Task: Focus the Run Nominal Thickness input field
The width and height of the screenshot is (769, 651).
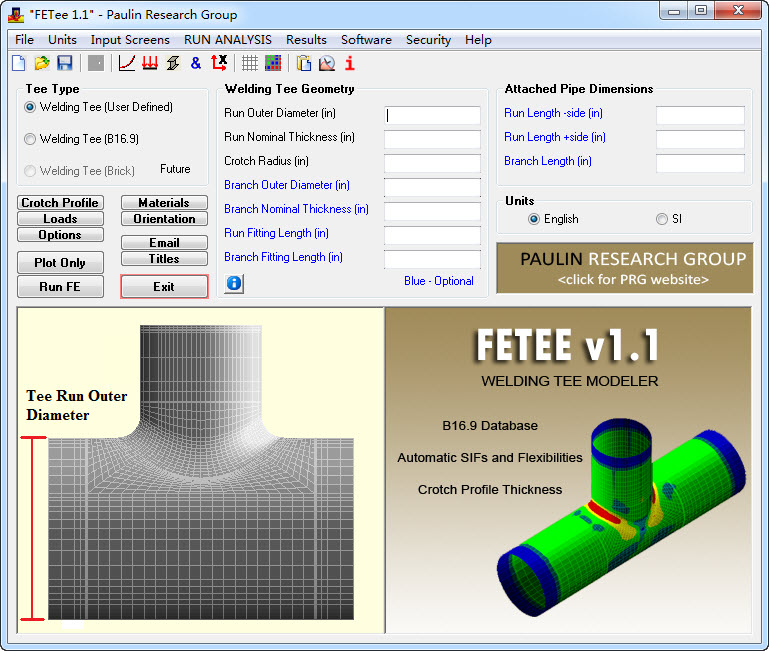Action: point(432,139)
